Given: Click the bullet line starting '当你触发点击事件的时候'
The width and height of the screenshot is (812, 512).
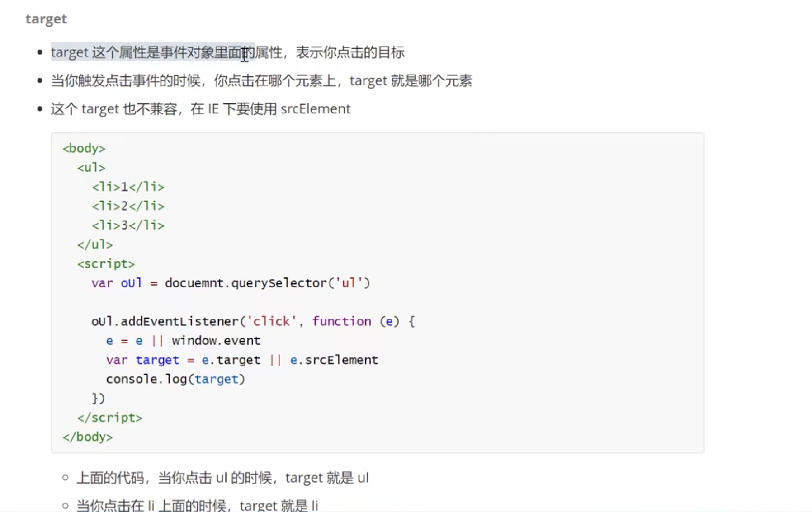Looking at the screenshot, I should point(261,81).
